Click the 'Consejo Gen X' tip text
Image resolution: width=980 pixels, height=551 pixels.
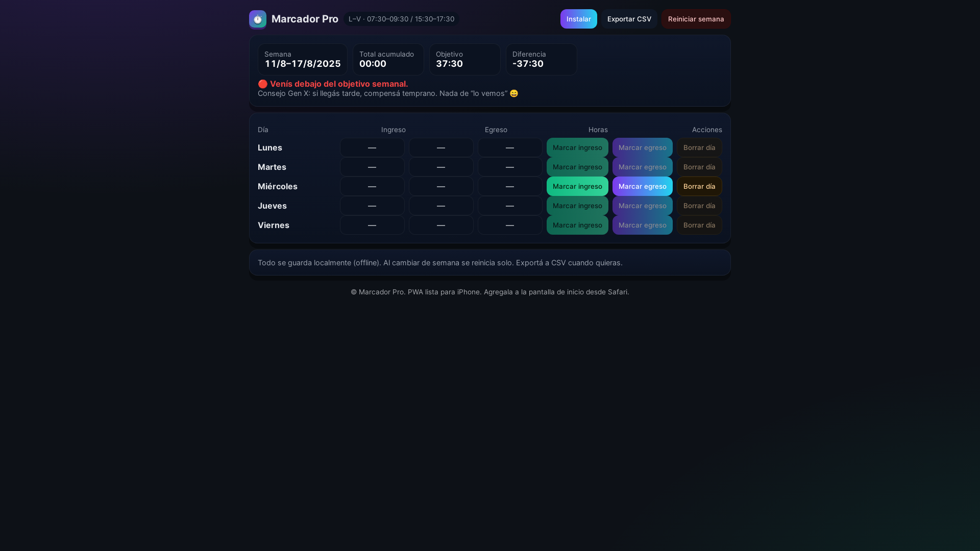(x=388, y=93)
